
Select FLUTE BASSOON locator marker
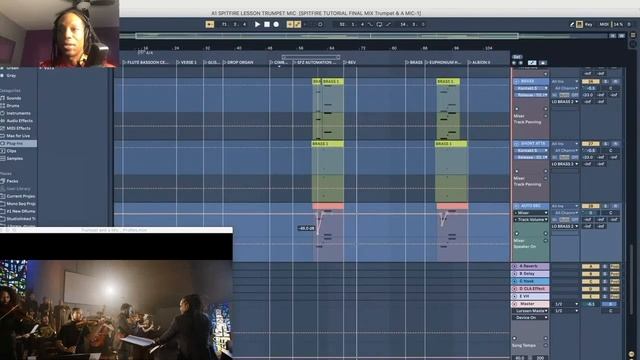146,62
